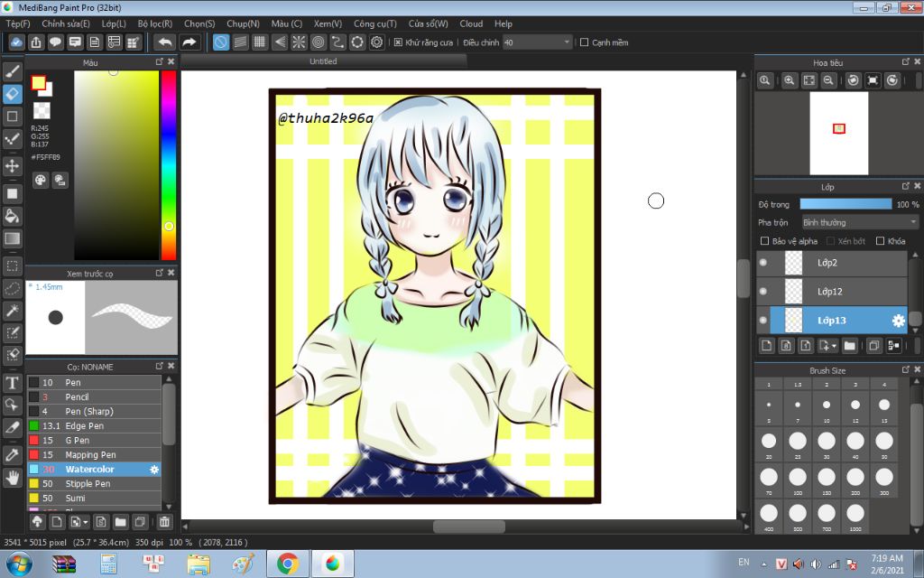Viewport: 924px width, 578px height.
Task: Select the Eyedropper tool
Action: 13,455
